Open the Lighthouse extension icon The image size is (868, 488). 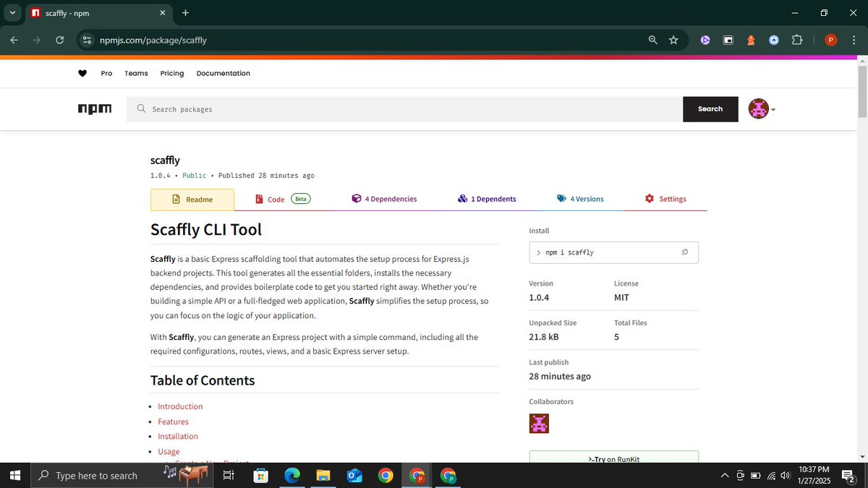coord(751,40)
